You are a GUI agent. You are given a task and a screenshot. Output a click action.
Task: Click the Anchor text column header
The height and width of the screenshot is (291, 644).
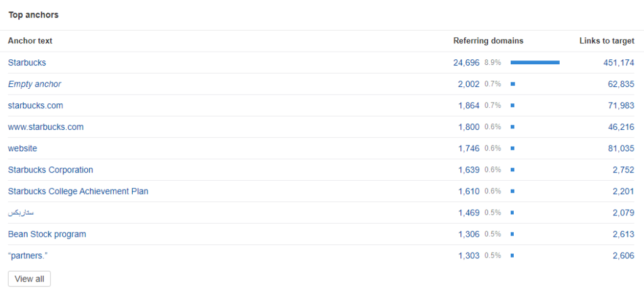30,41
